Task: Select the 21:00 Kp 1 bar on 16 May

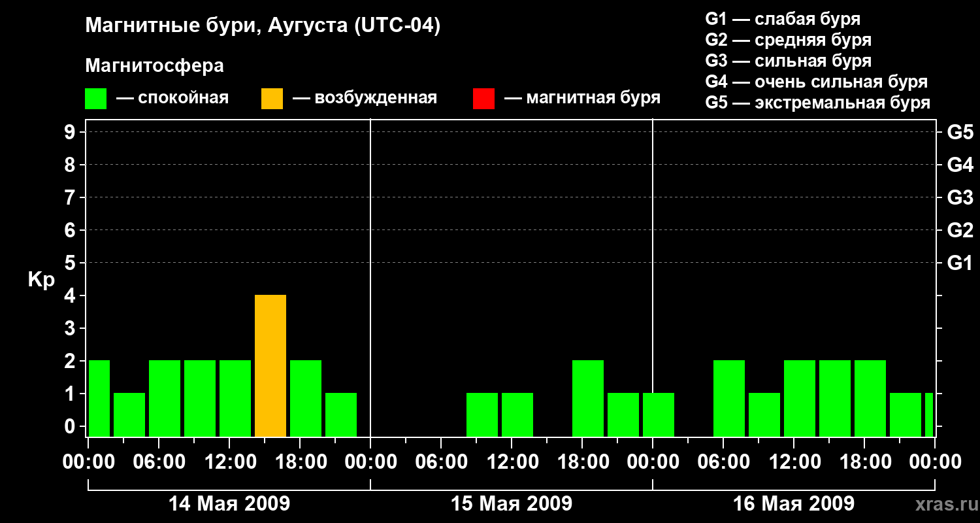Action: (906, 414)
